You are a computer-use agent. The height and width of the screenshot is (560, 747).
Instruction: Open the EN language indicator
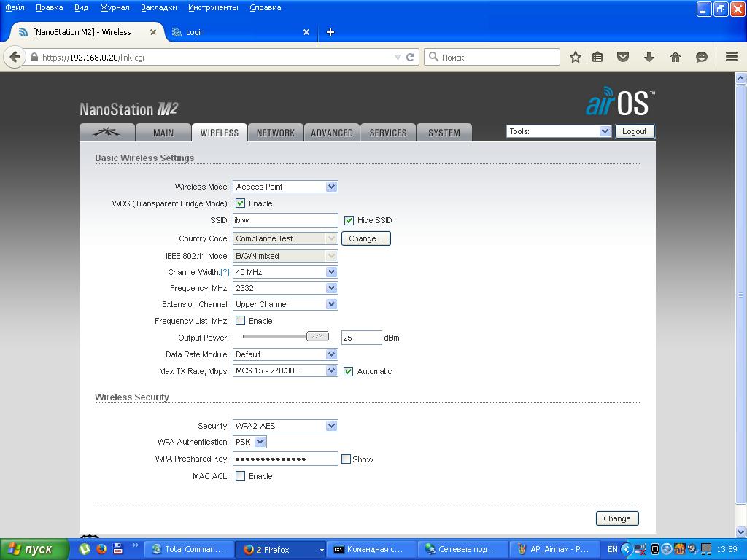click(613, 550)
